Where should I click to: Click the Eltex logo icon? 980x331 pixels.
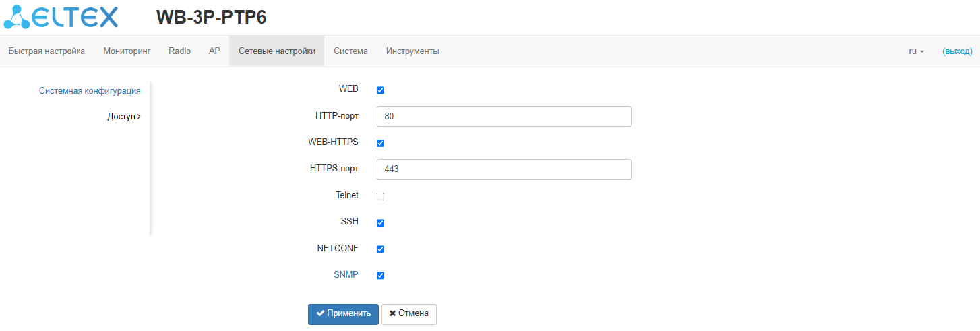click(61, 17)
